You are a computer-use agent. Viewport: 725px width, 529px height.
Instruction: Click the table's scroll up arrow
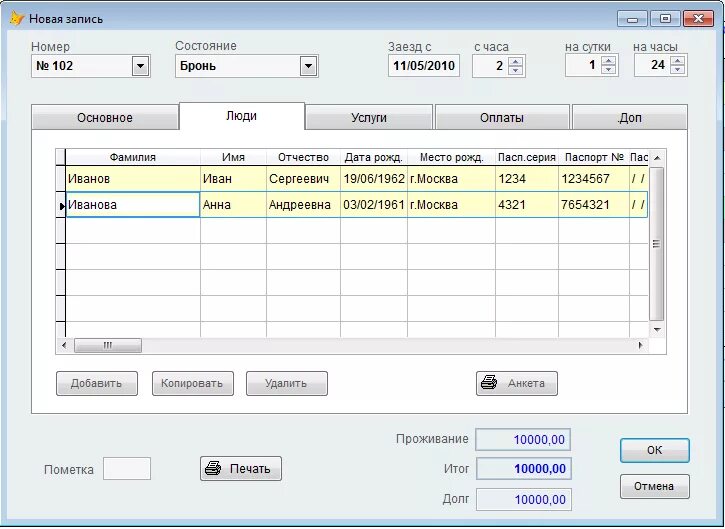pos(657,158)
